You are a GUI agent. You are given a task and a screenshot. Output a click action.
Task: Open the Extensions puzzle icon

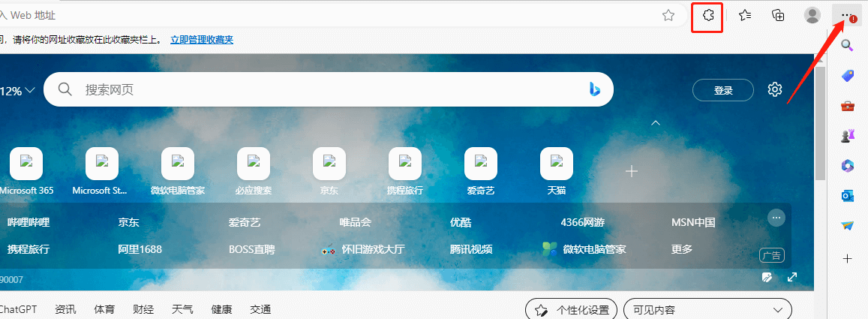point(707,16)
